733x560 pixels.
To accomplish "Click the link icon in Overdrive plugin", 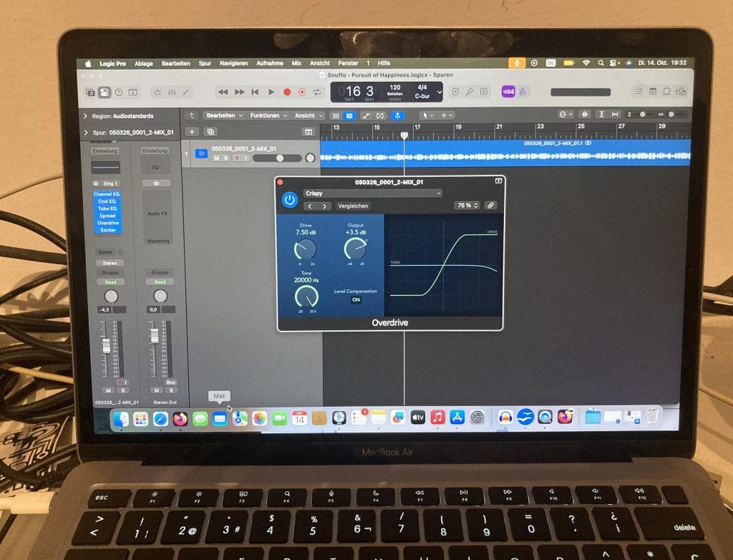I will pos(490,206).
